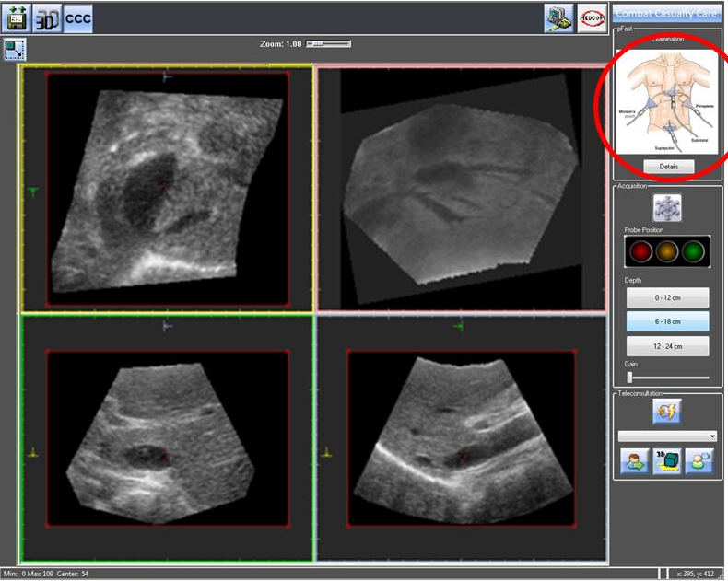
Task: Select the 12 - 24 cm depth
Action: [667, 346]
